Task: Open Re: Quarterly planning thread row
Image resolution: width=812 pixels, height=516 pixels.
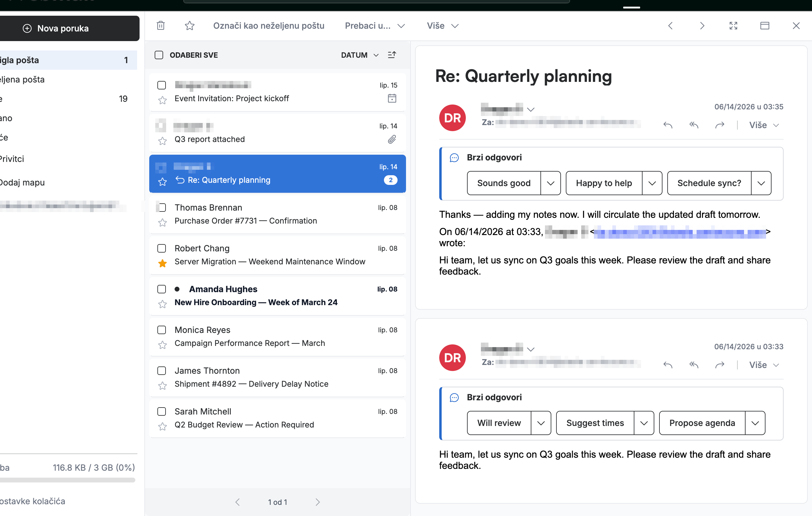Action: coord(278,174)
